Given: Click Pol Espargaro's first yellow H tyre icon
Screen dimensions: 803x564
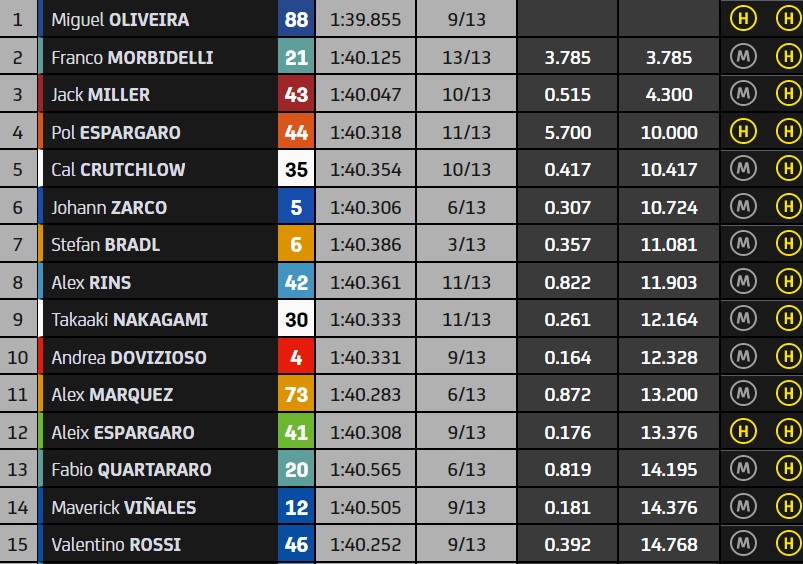Looking at the screenshot, I should tap(743, 131).
